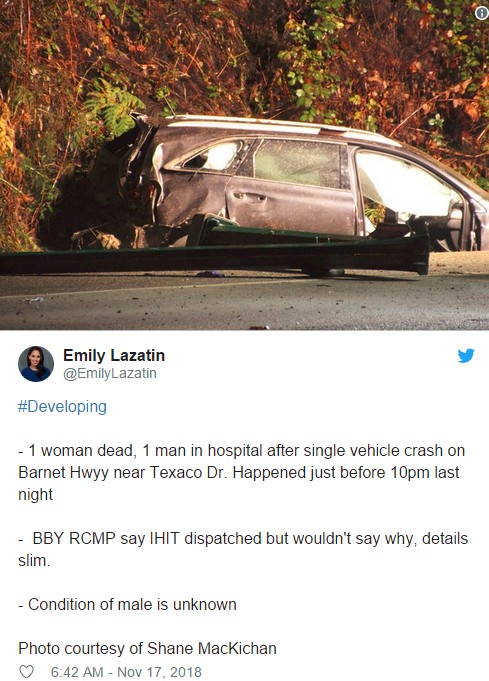489x681 pixels.
Task: Click the Emily Lazatin display name
Action: [x=114, y=355]
